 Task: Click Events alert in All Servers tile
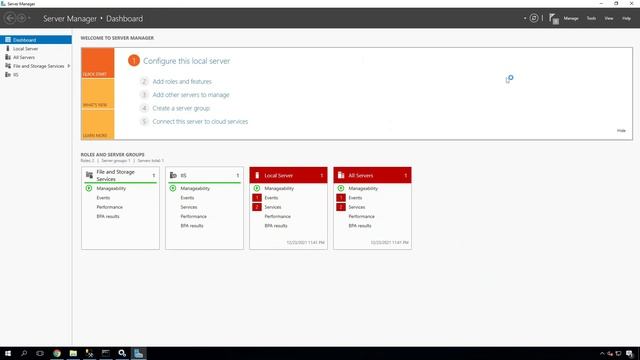[x=355, y=198]
